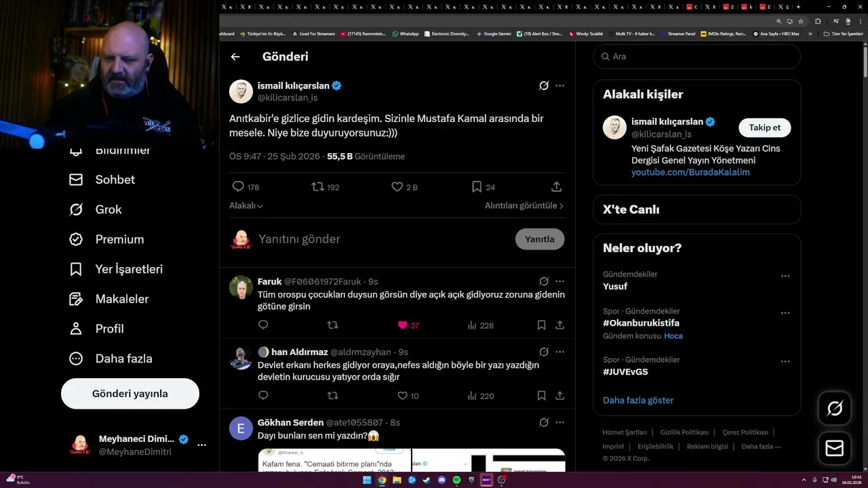Open Profil in the sidebar
868x488 pixels.
96,329
